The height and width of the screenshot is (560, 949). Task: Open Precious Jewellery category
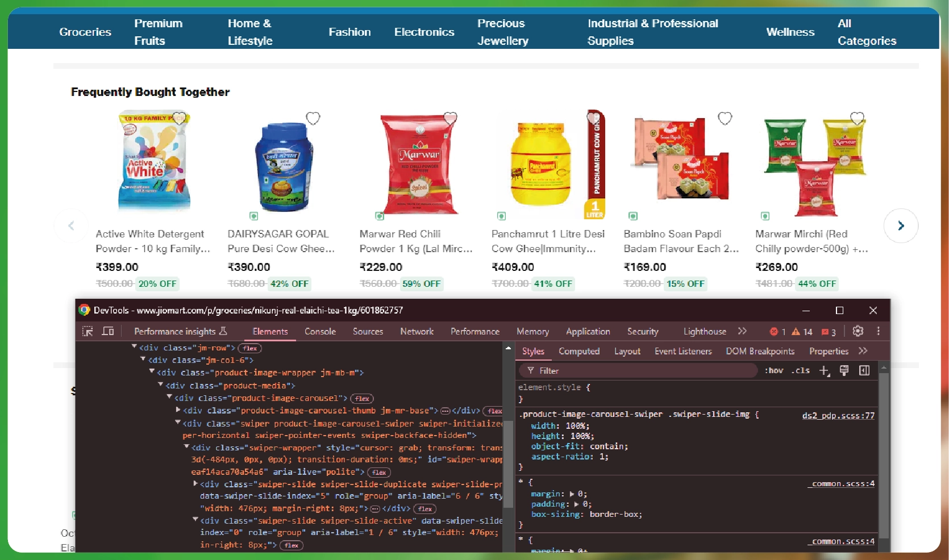point(502,32)
